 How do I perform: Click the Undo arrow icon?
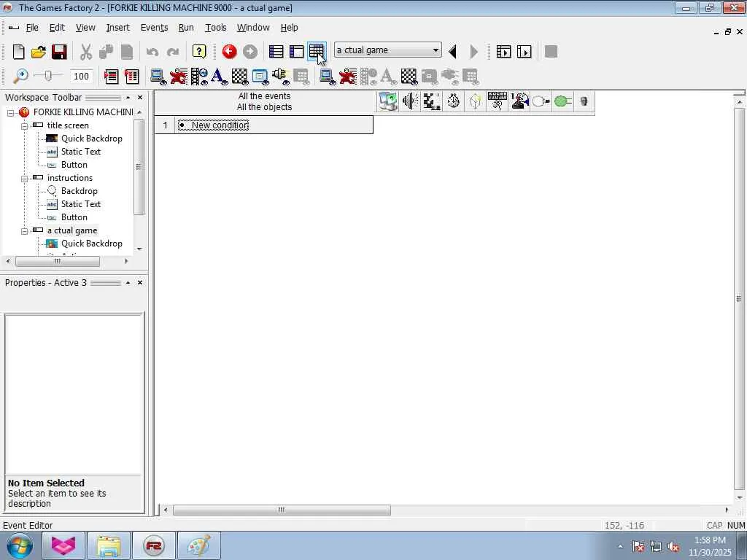(152, 52)
